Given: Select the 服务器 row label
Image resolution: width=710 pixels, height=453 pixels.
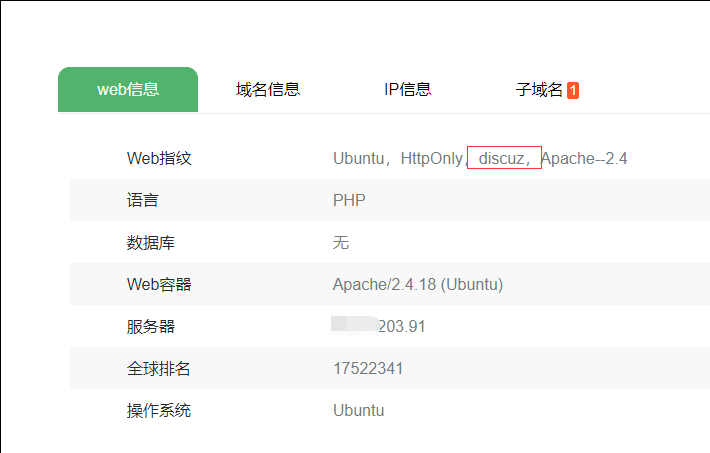Looking at the screenshot, I should coord(151,327).
